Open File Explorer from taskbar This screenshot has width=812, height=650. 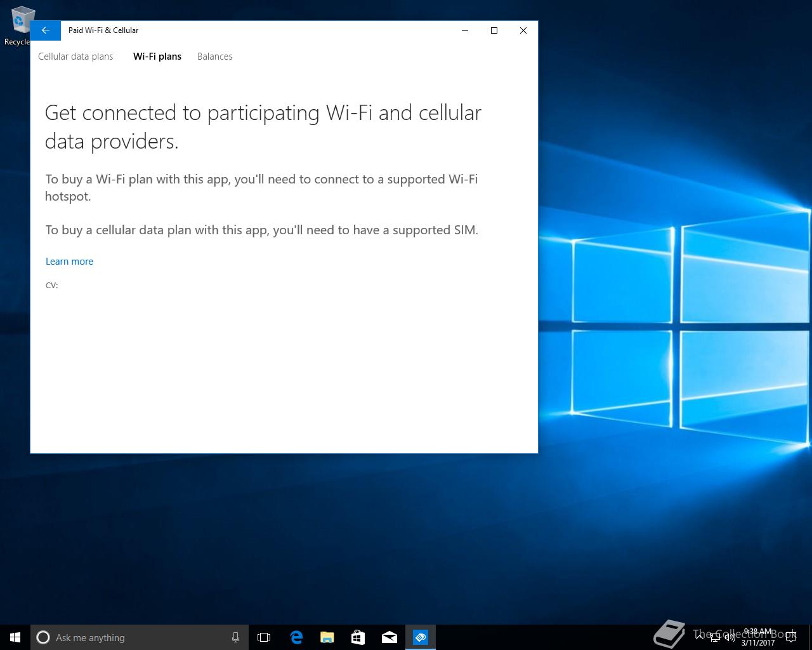327,637
